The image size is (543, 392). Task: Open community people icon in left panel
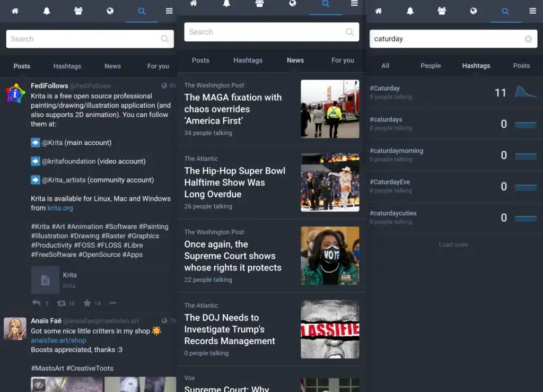click(78, 11)
